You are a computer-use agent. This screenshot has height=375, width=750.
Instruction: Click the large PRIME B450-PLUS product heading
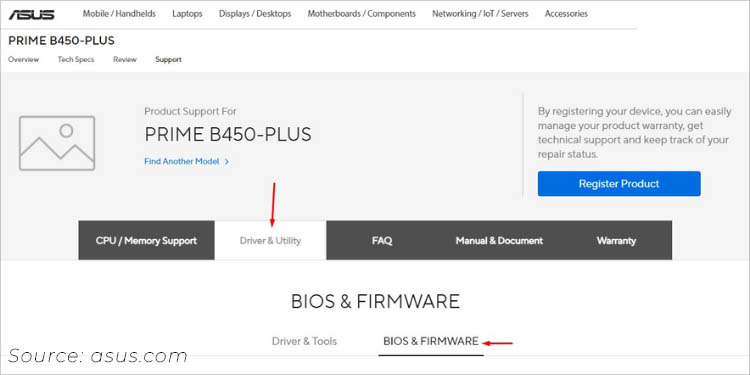click(228, 135)
